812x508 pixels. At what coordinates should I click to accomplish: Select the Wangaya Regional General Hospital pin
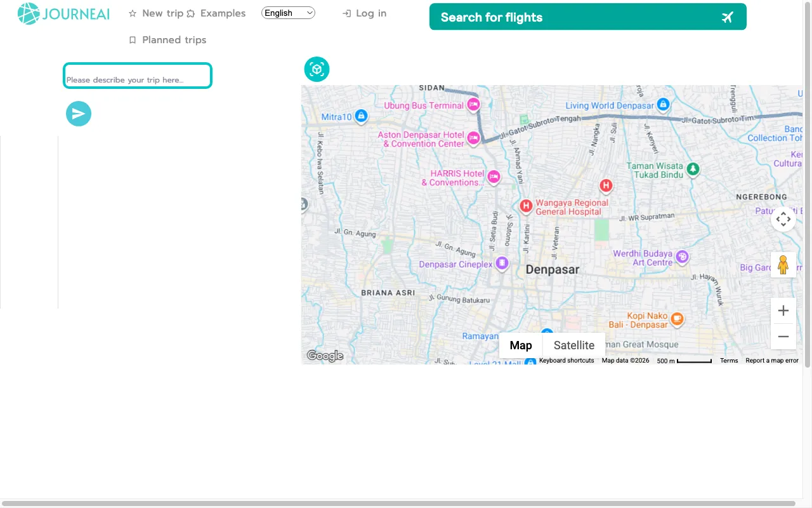[x=525, y=206]
